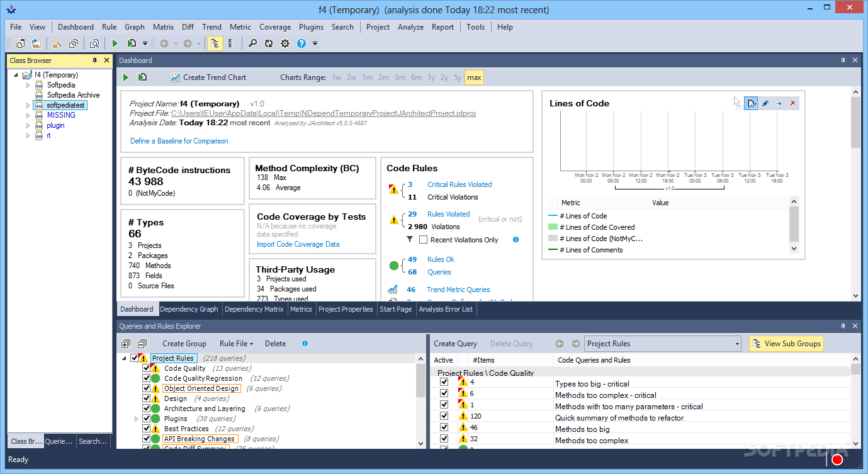The width and height of the screenshot is (868, 474).
Task: Expand the Softpedia node in Class Browser
Action: tap(28, 85)
